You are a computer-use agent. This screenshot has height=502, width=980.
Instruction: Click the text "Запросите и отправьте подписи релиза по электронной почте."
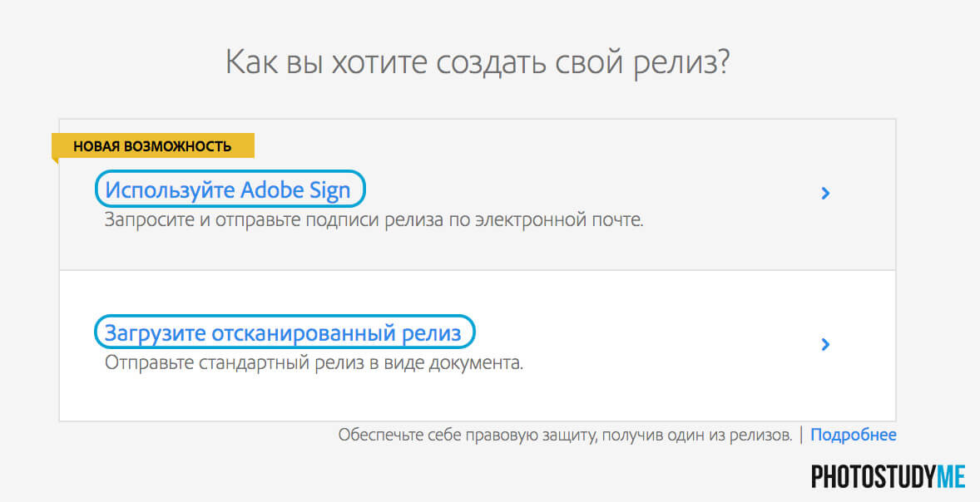(374, 219)
